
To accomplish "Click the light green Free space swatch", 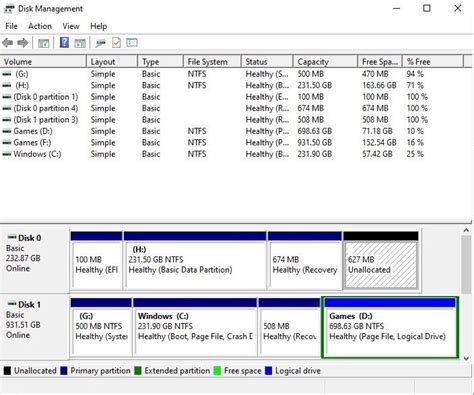I will 217,371.
